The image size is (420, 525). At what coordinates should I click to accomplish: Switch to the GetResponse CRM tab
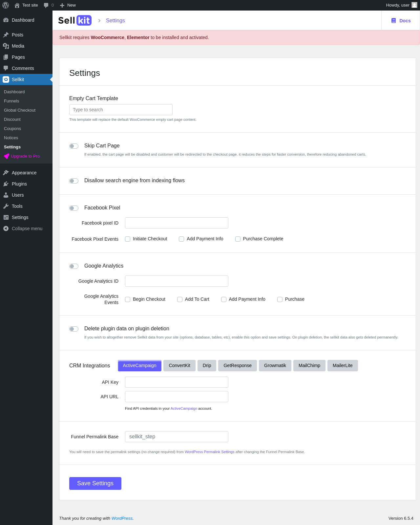pos(238,365)
